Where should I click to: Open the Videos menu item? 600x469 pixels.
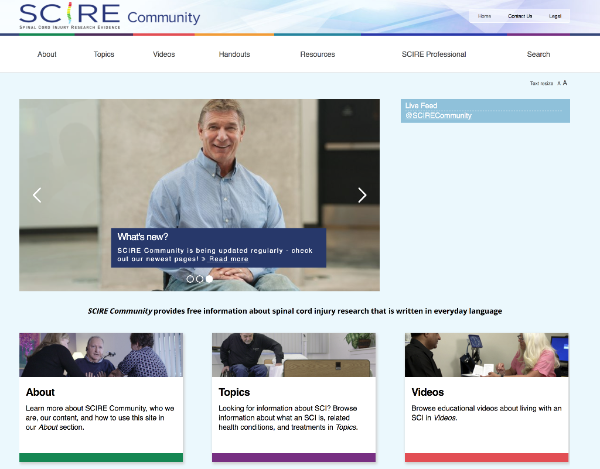(164, 54)
